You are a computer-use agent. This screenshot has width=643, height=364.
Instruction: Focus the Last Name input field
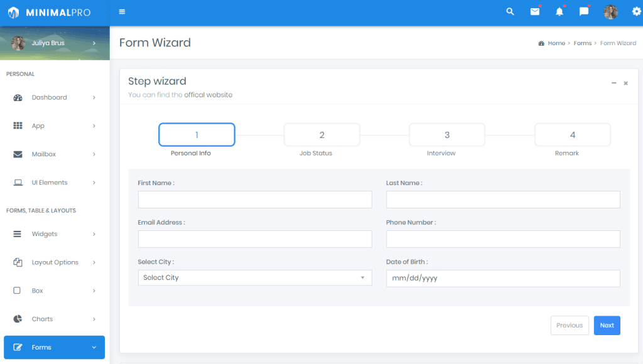pyautogui.click(x=503, y=200)
